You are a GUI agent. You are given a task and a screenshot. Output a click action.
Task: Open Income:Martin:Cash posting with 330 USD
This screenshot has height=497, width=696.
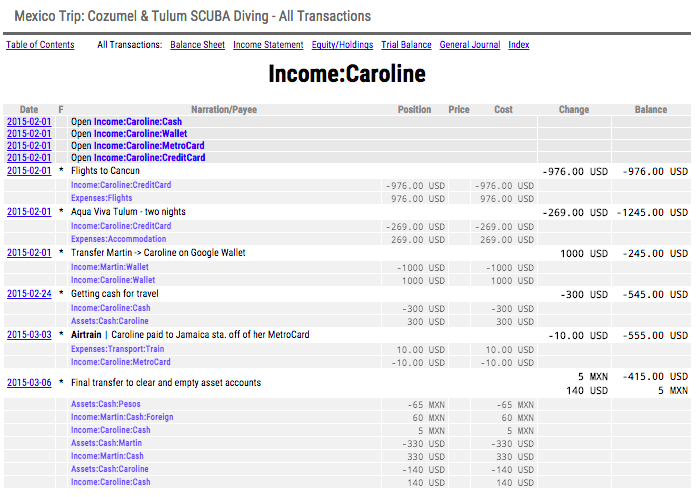point(107,456)
